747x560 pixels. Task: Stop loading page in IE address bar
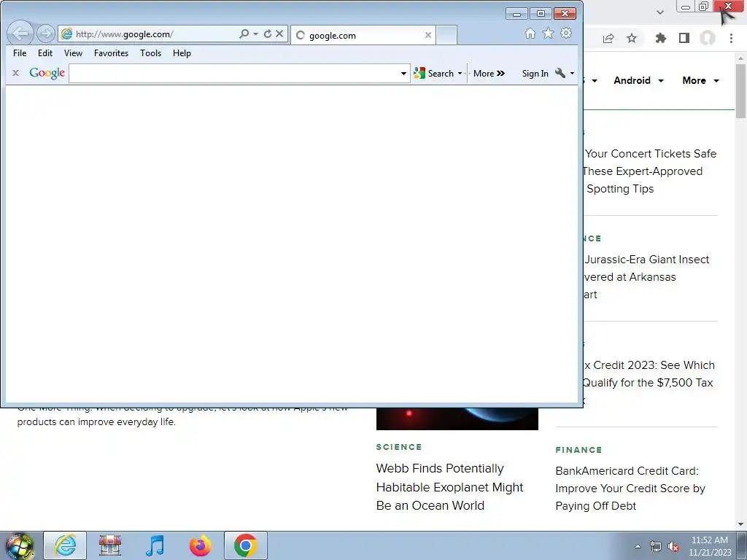(x=279, y=34)
